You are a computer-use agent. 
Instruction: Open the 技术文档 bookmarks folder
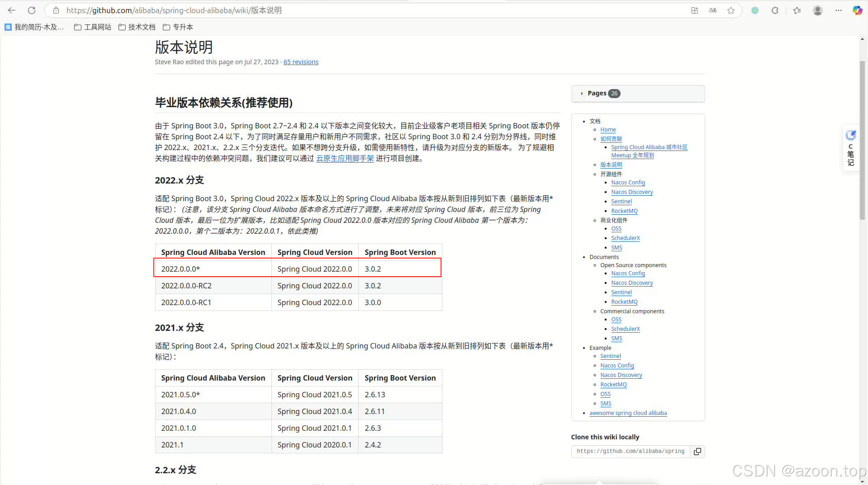(x=137, y=27)
